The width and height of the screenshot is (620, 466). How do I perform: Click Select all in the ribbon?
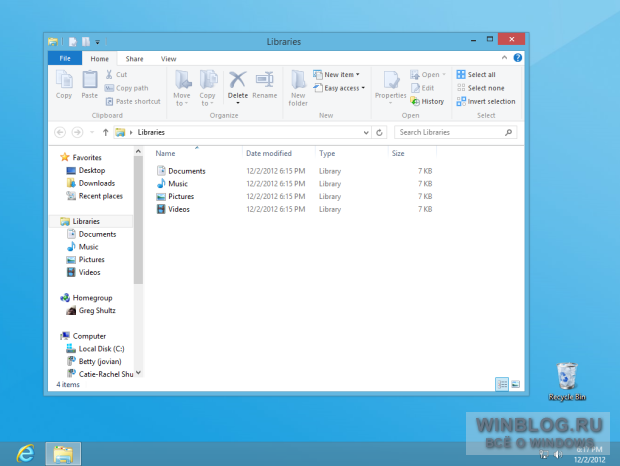(x=476, y=74)
